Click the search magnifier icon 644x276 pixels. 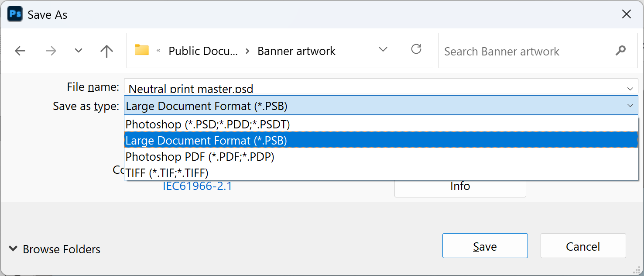[x=620, y=51]
